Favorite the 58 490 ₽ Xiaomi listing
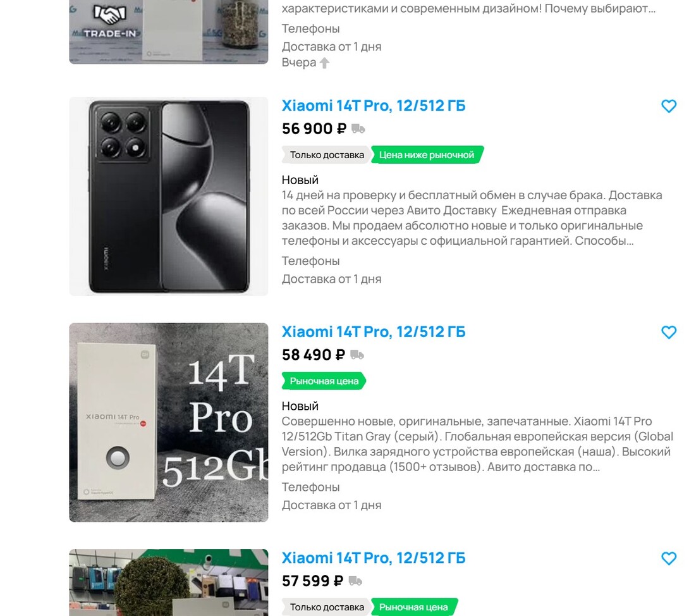689x616 pixels. click(668, 332)
